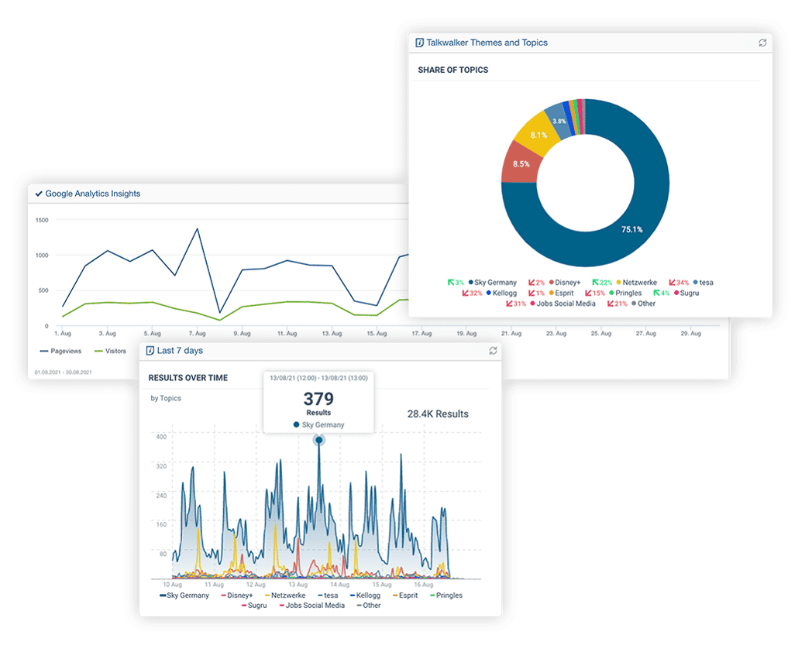Click the Talkwalker icon beside Themes and Topics
812x652 pixels.
[x=419, y=43]
